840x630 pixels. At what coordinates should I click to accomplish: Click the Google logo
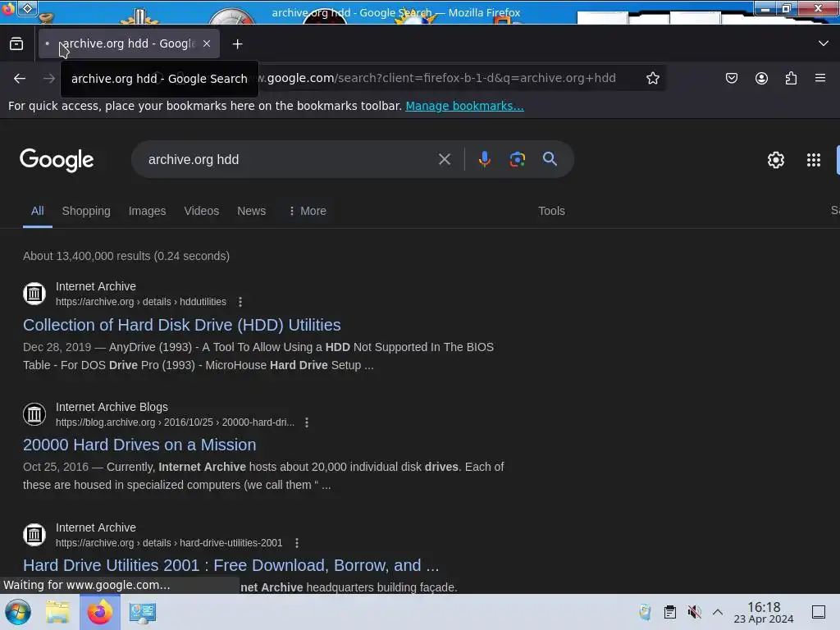point(57,160)
